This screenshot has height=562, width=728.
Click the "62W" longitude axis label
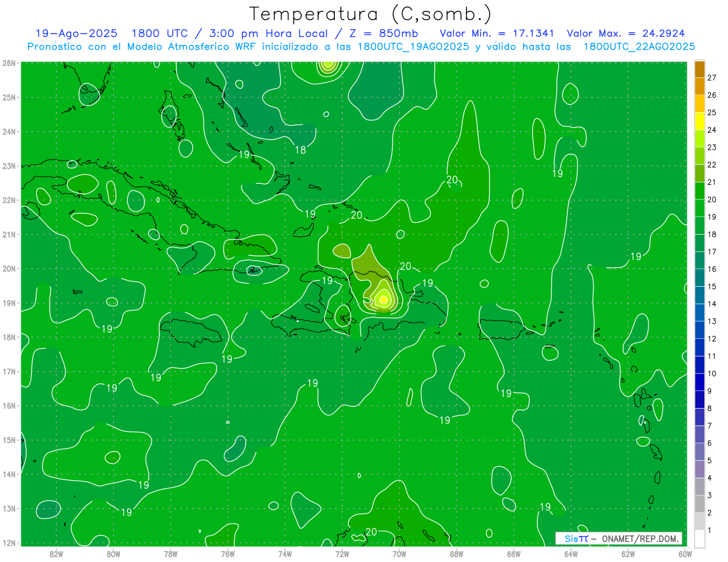click(628, 553)
